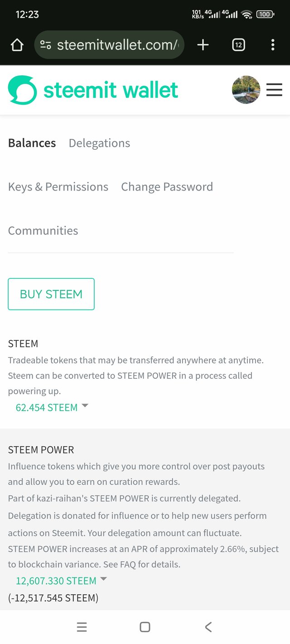Open the hamburger menu in header
Image resolution: width=290 pixels, height=644 pixels.
tap(274, 90)
